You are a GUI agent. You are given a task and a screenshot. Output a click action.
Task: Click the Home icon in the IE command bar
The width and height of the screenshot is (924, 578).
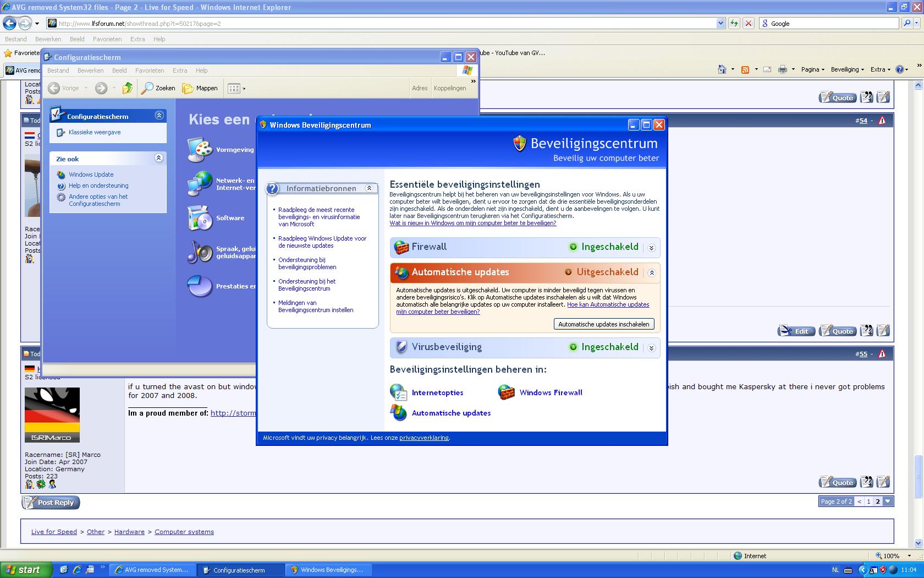[722, 69]
